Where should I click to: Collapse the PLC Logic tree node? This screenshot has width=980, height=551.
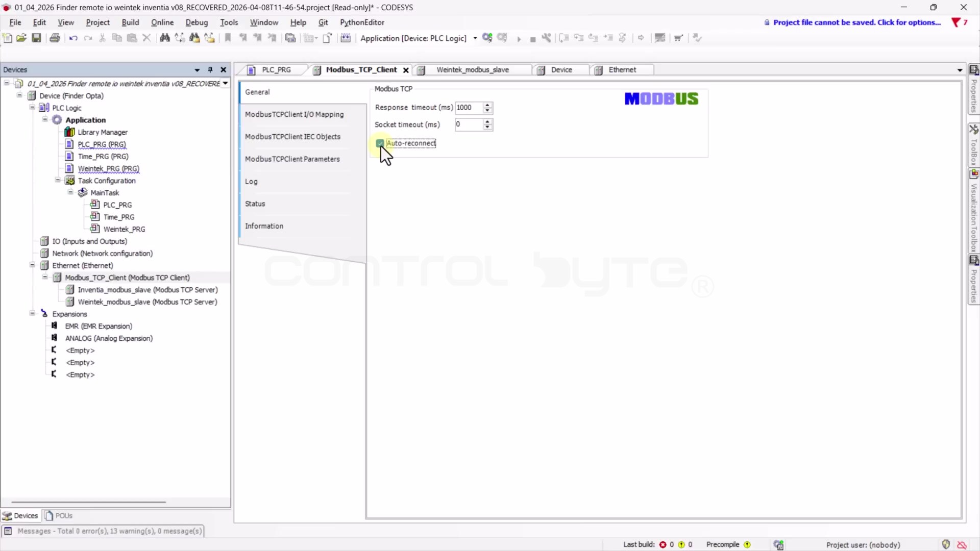(x=32, y=108)
